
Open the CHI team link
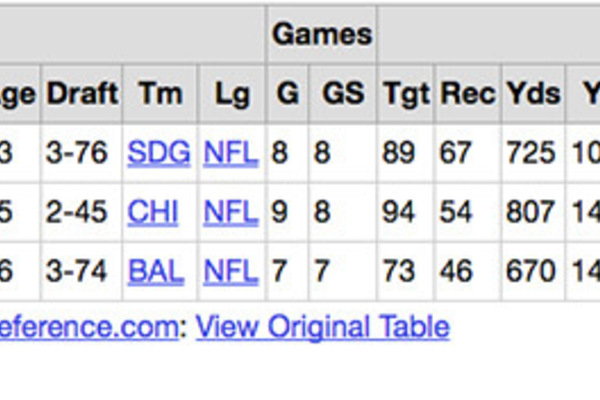point(153,212)
